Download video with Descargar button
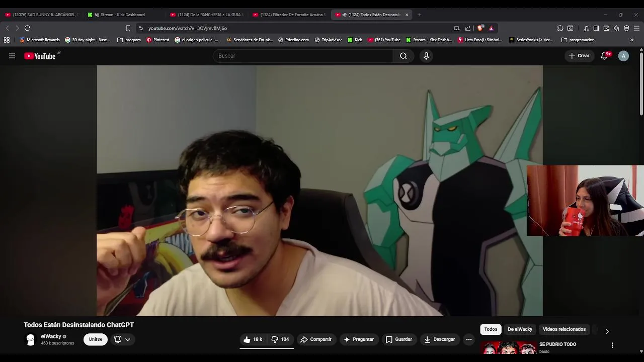The image size is (644, 362). 439,339
